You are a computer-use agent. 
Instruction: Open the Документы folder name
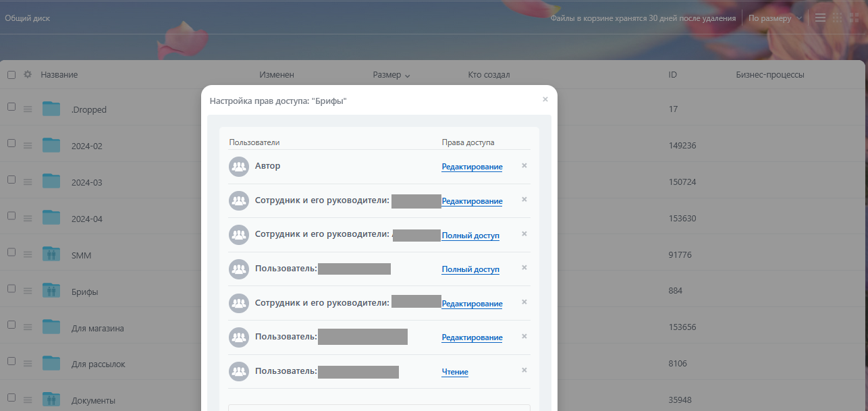coord(93,400)
